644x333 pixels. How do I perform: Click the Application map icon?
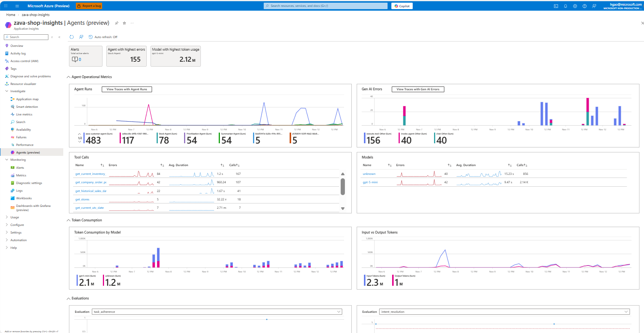(x=13, y=99)
